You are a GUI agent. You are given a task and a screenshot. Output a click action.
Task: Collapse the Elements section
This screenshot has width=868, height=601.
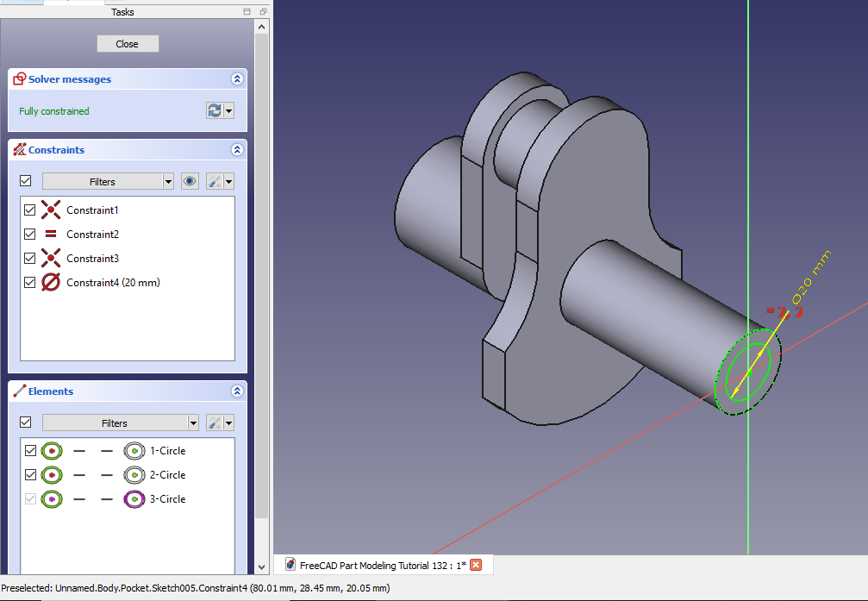click(237, 391)
